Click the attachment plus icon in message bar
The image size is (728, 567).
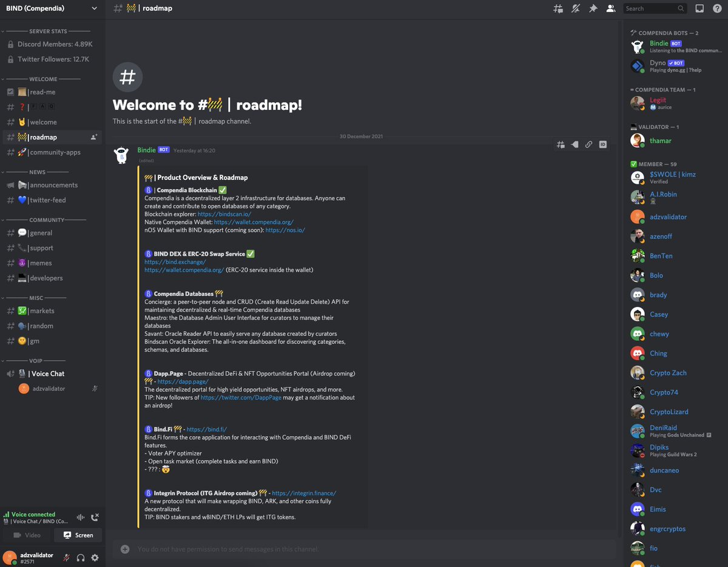point(125,549)
